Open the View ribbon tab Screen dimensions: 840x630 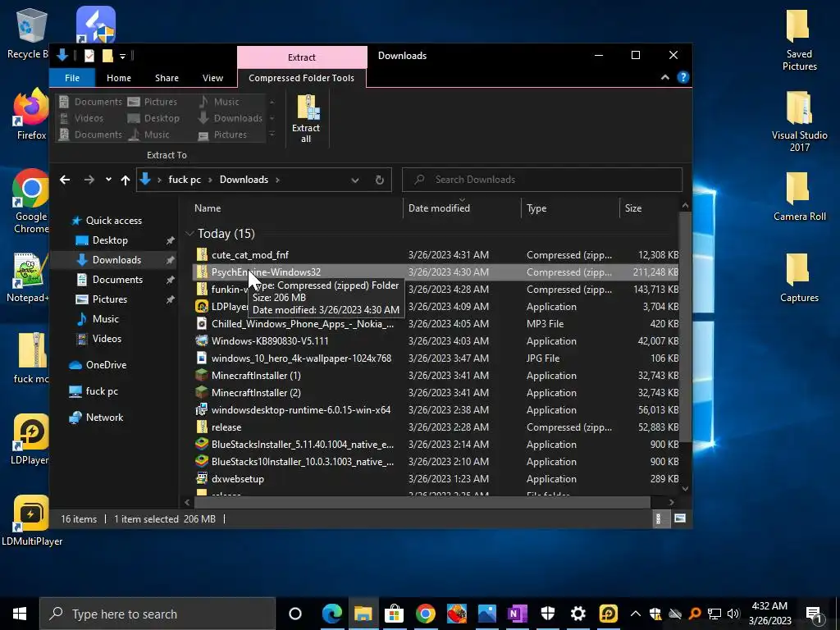pyautogui.click(x=212, y=78)
